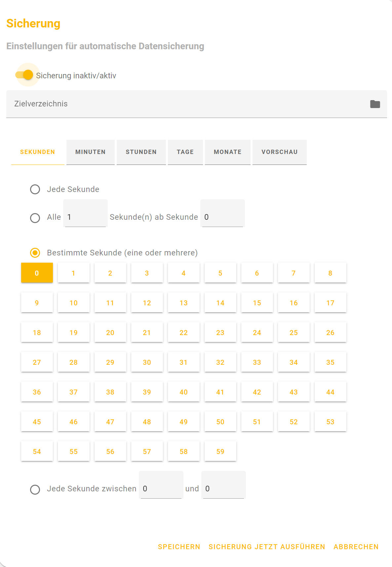Open the Stunden tab
The height and width of the screenshot is (567, 392).
[x=141, y=152]
